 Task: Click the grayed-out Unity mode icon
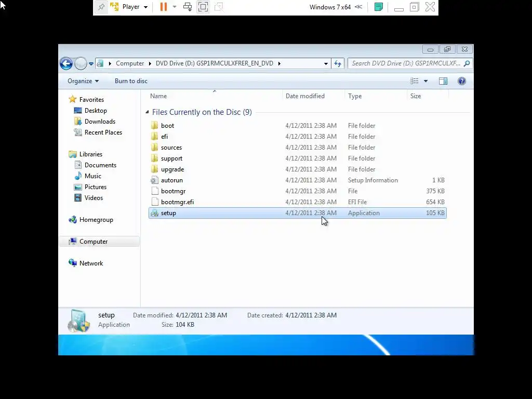point(219,7)
